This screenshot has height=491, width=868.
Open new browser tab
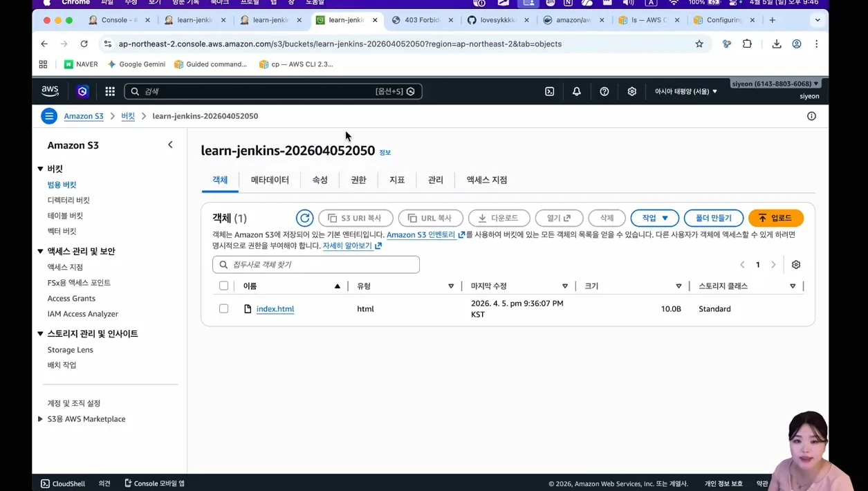pyautogui.click(x=773, y=20)
